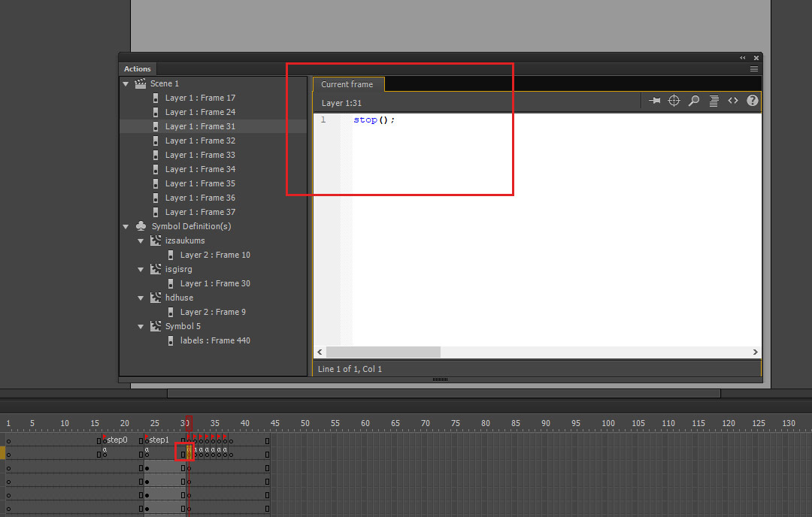Open Find with the magnifier icon
Screen dimensions: 812x517
[x=694, y=101]
